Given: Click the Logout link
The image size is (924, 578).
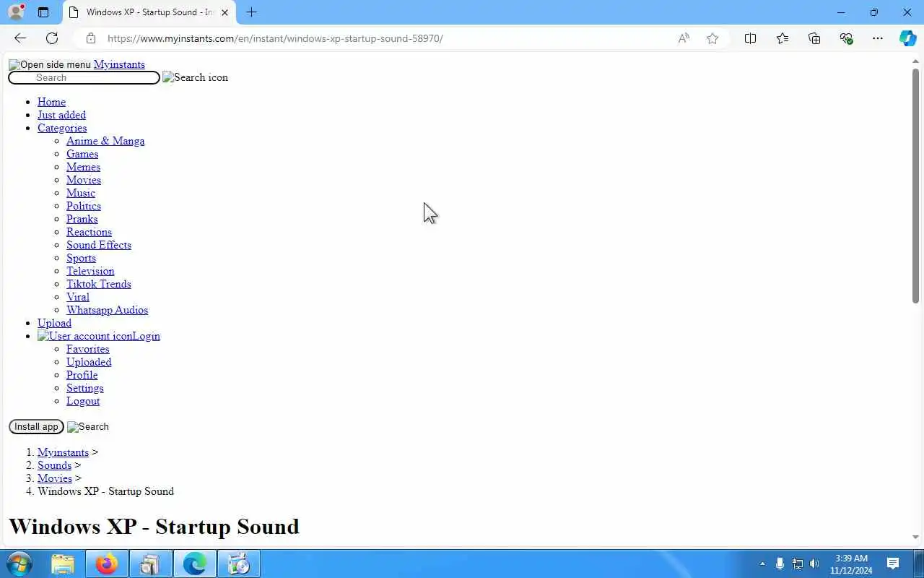Looking at the screenshot, I should pos(83,401).
